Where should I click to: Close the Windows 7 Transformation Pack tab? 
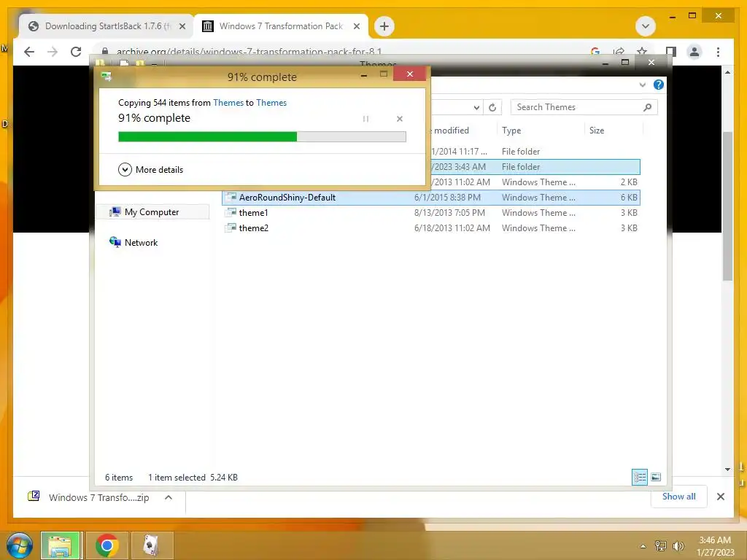coord(356,26)
